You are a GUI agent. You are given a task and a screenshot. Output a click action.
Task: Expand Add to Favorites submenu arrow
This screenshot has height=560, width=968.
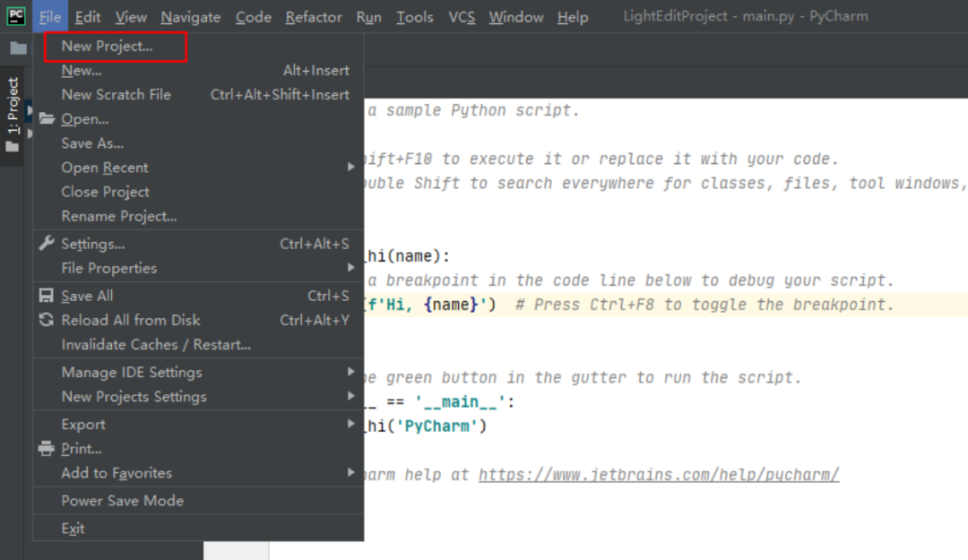tap(350, 473)
